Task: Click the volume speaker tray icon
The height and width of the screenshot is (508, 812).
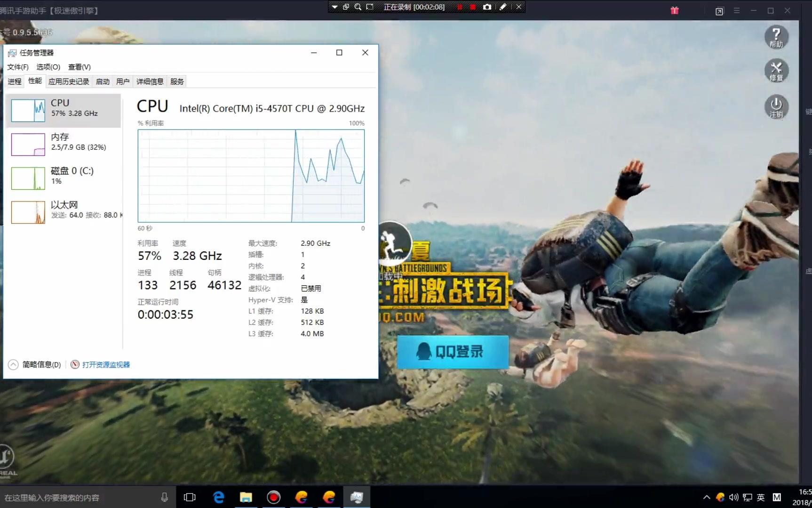Action: (733, 497)
